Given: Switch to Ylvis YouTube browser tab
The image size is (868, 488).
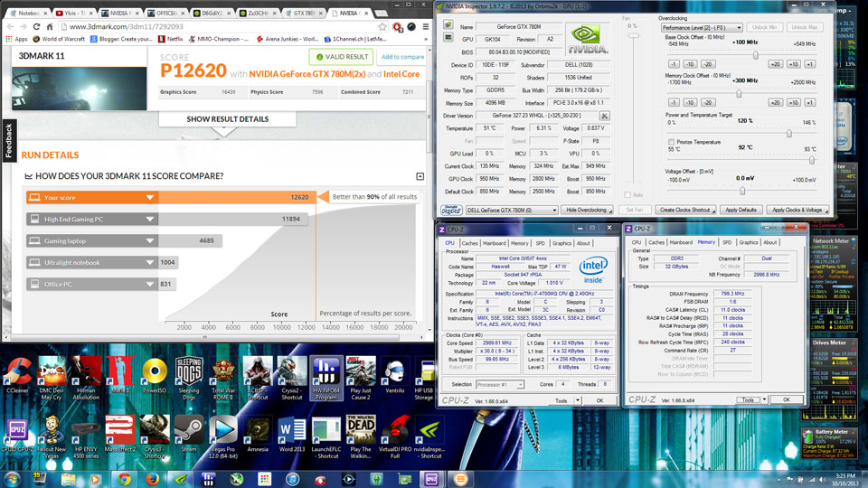Looking at the screenshot, I should coord(73,12).
